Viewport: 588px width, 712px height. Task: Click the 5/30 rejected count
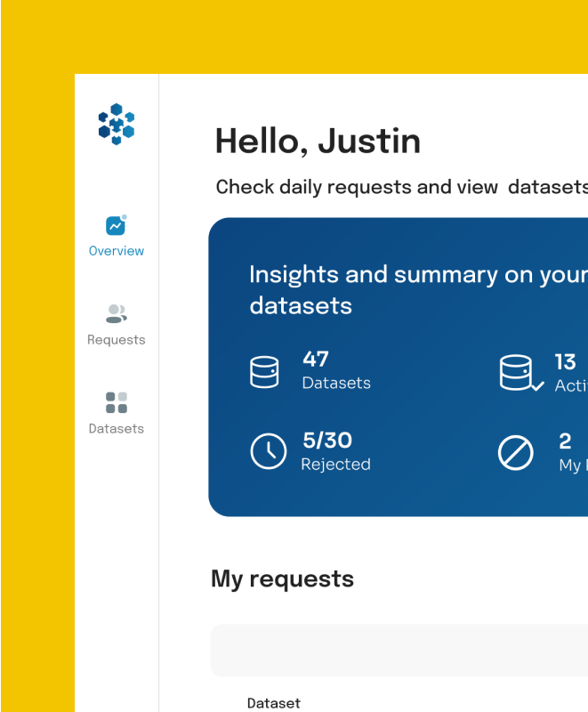[326, 440]
